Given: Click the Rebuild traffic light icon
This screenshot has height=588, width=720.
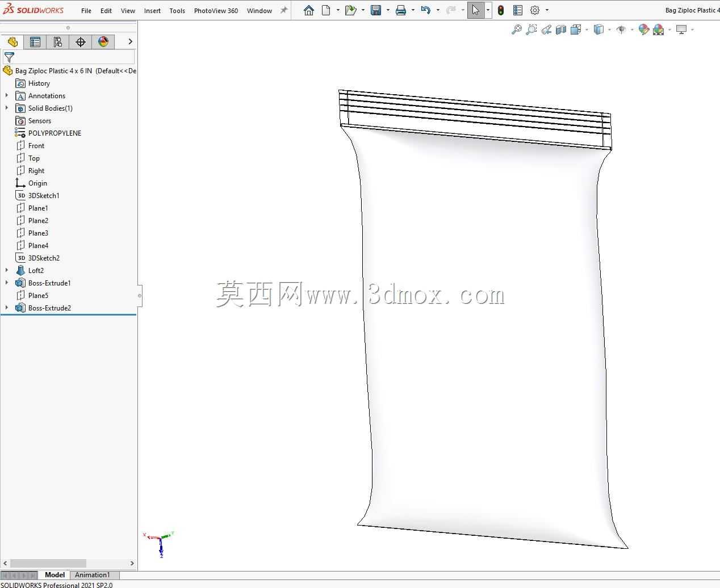Looking at the screenshot, I should pos(501,10).
